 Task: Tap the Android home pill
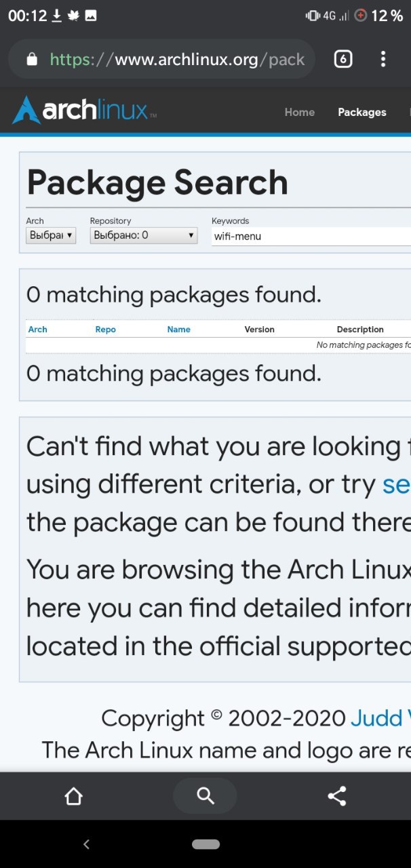tap(206, 844)
